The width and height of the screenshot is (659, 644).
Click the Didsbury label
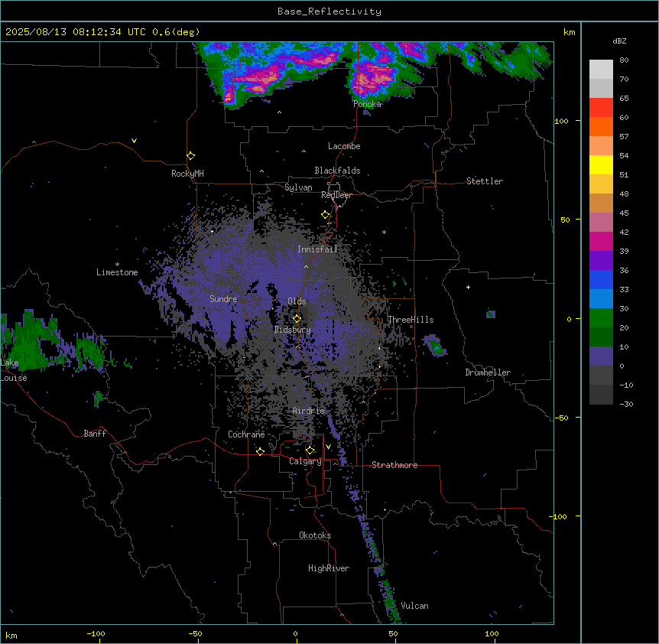292,330
